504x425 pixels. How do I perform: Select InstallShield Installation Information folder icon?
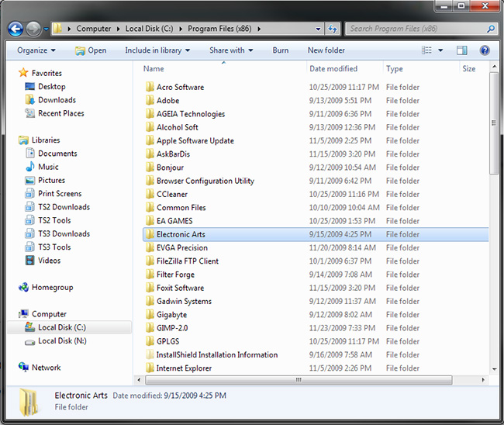[150, 354]
